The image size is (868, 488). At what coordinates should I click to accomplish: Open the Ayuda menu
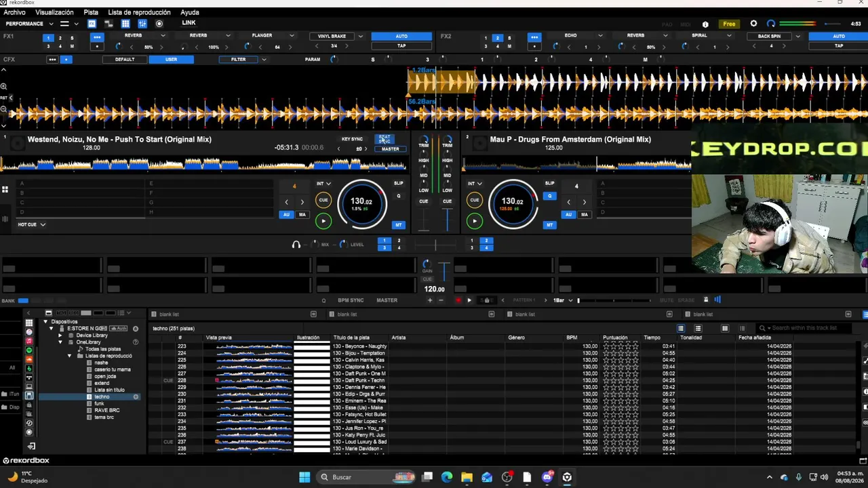(x=190, y=12)
